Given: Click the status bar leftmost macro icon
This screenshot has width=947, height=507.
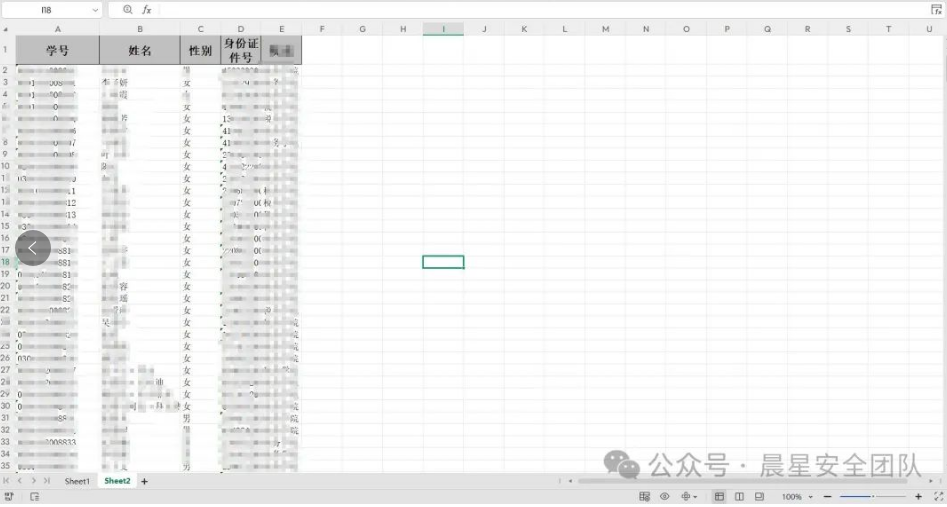Looking at the screenshot, I should (9, 497).
